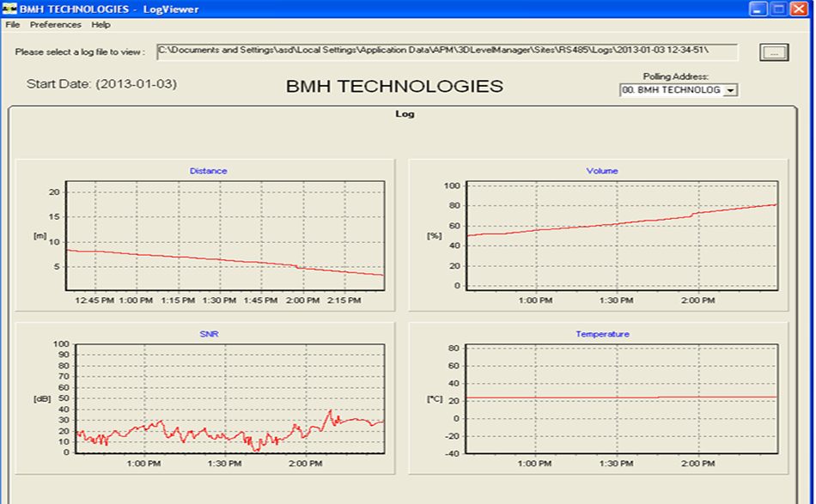Click the Polling Address label
The image size is (816, 504).
point(675,77)
